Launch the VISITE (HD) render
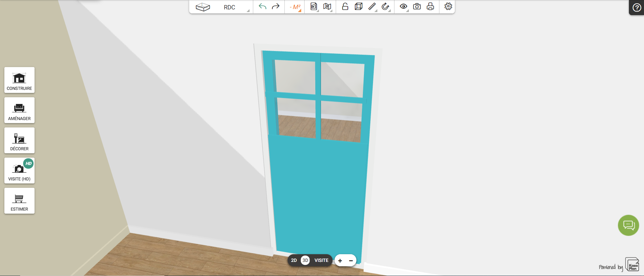This screenshot has width=644, height=276. 19,171
